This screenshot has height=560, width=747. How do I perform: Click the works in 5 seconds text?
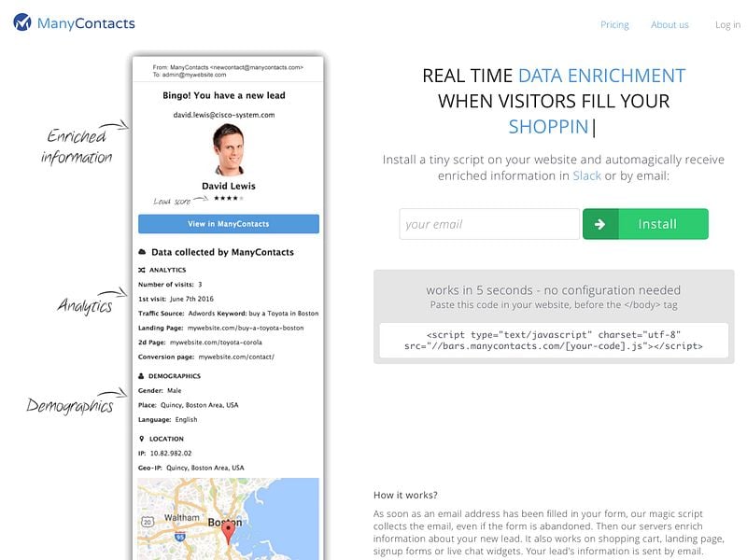click(554, 290)
